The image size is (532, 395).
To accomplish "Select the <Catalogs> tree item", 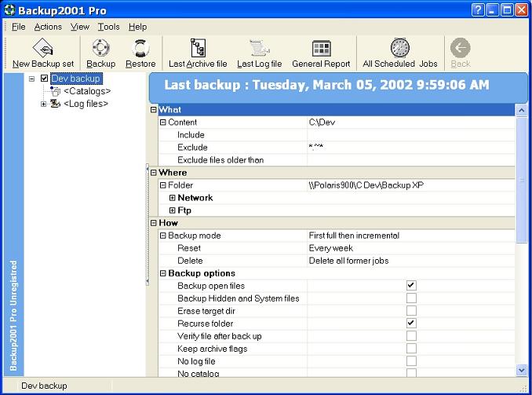I will (87, 91).
